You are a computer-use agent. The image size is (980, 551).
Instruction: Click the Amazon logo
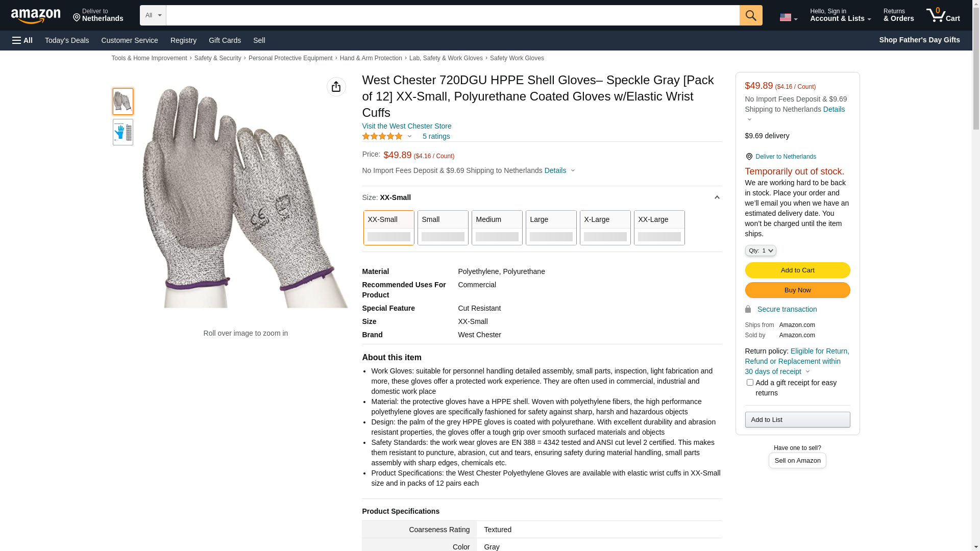click(x=36, y=16)
